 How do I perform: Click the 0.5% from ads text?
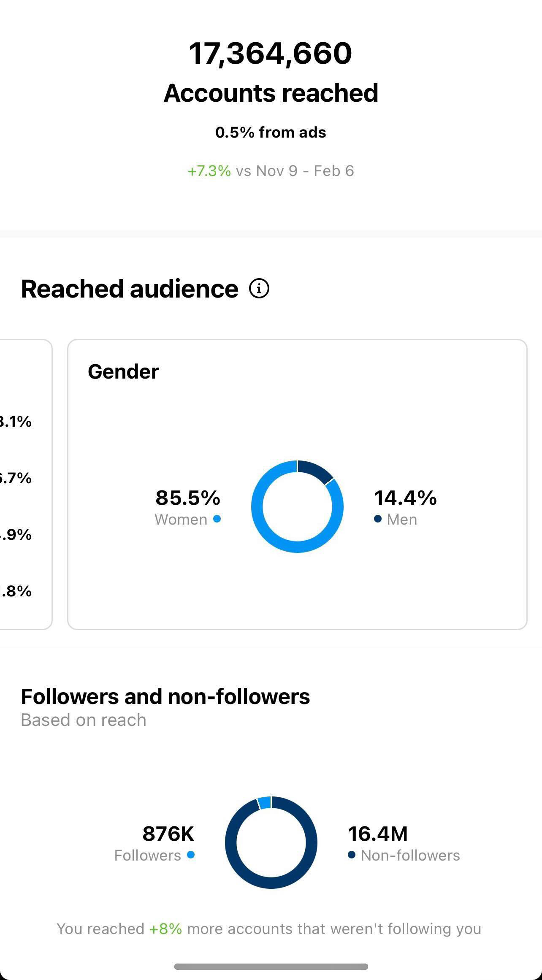[271, 133]
